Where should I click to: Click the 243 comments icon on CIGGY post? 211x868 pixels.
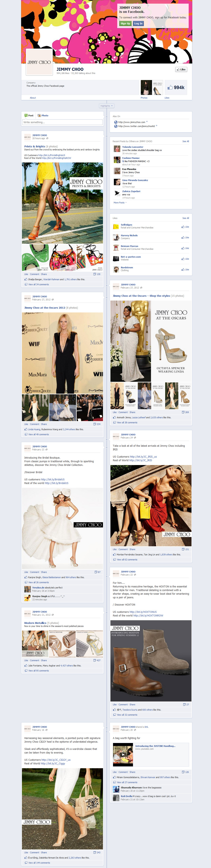(95, 852)
